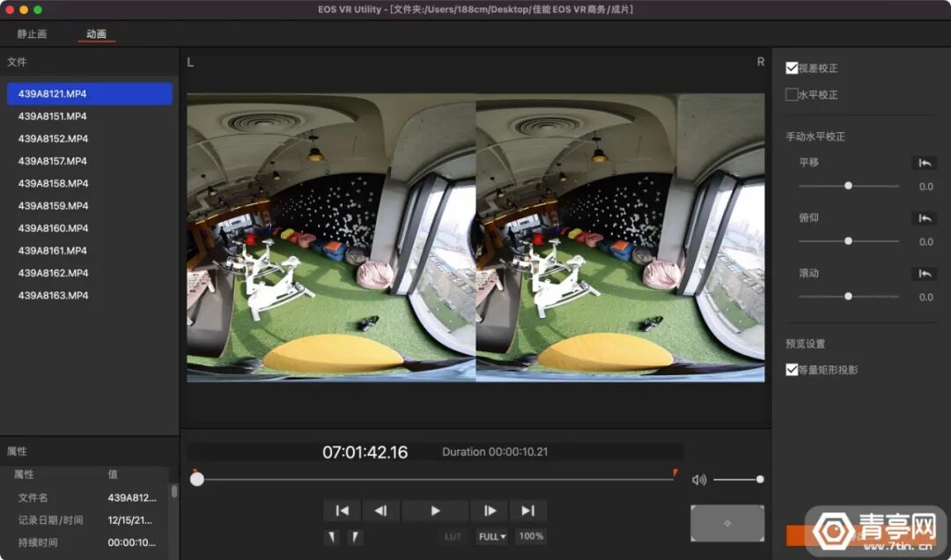951x560 pixels.
Task: Click the 持续时间 property row
Action: [85, 543]
